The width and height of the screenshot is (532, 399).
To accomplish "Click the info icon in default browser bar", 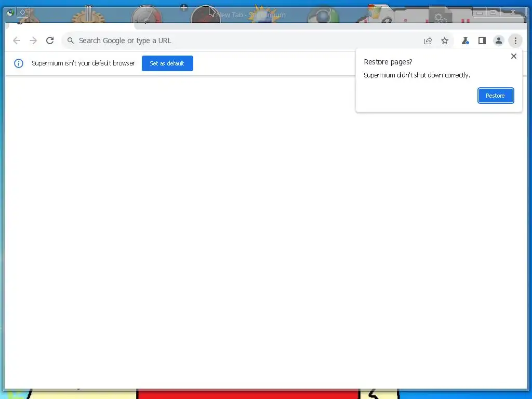I will point(19,63).
